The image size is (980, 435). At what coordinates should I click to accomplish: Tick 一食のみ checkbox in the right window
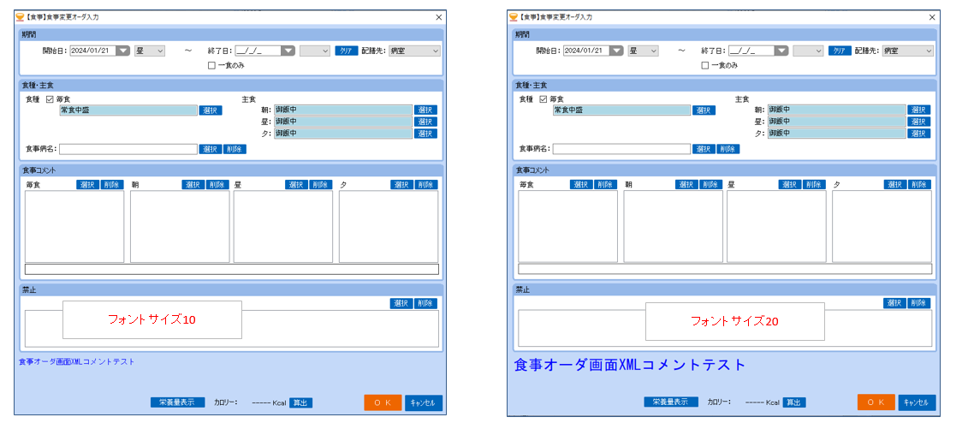click(705, 65)
